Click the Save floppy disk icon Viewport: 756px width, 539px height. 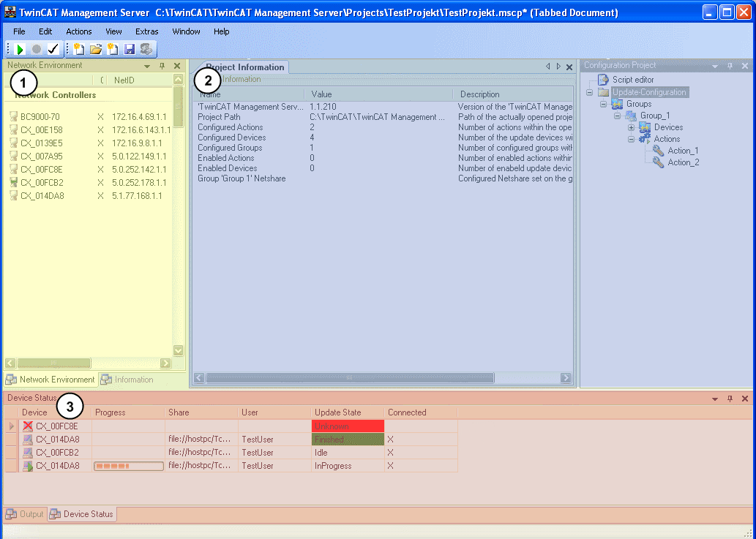pos(130,49)
